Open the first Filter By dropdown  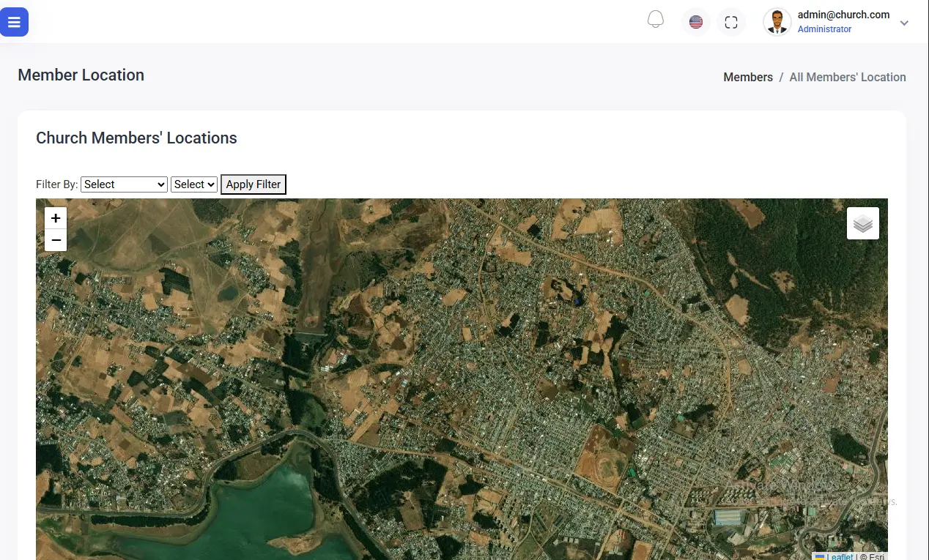[124, 184]
